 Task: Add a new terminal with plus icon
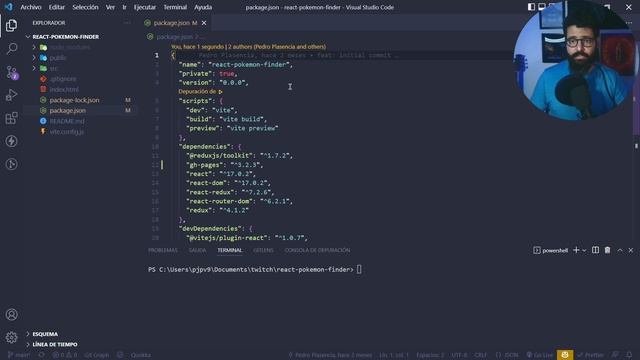coord(576,250)
